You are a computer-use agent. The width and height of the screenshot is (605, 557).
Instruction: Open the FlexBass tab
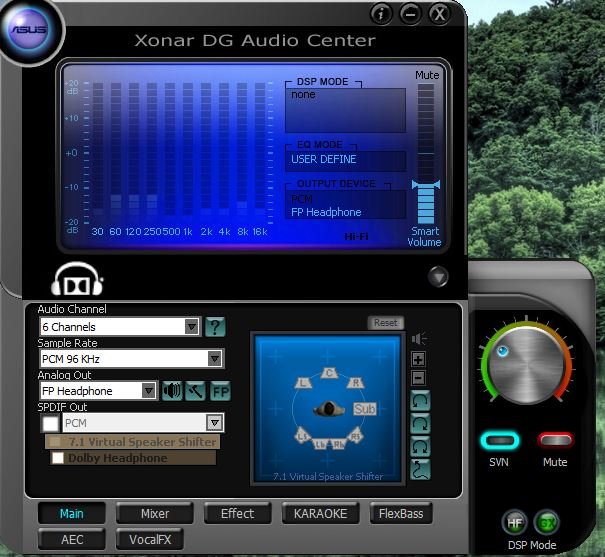(401, 513)
